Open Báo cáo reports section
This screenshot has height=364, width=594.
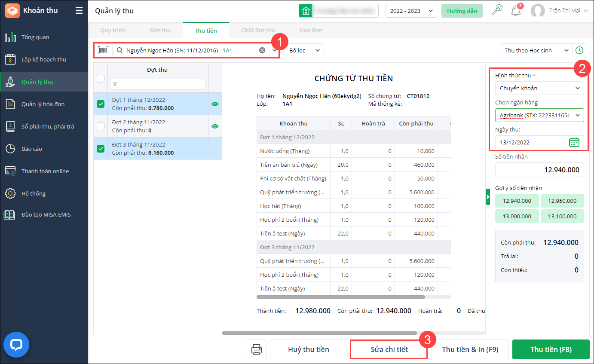(44, 149)
